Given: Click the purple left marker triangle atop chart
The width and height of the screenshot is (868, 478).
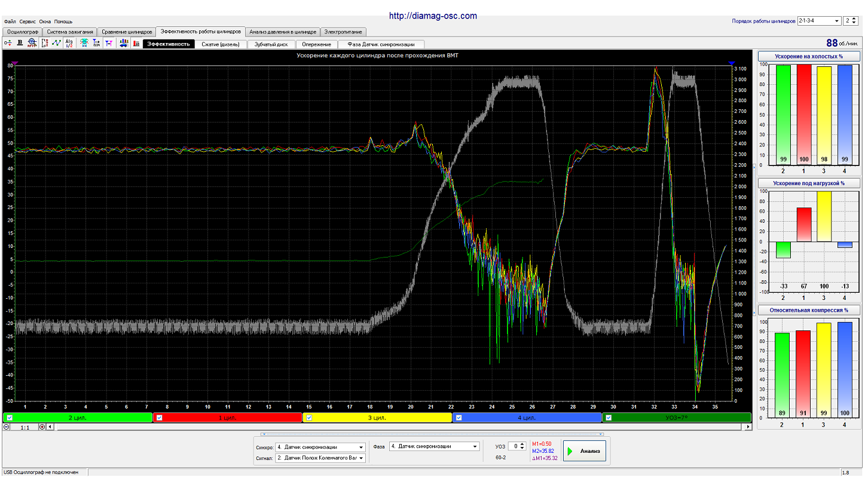Looking at the screenshot, I should pyautogui.click(x=15, y=62).
